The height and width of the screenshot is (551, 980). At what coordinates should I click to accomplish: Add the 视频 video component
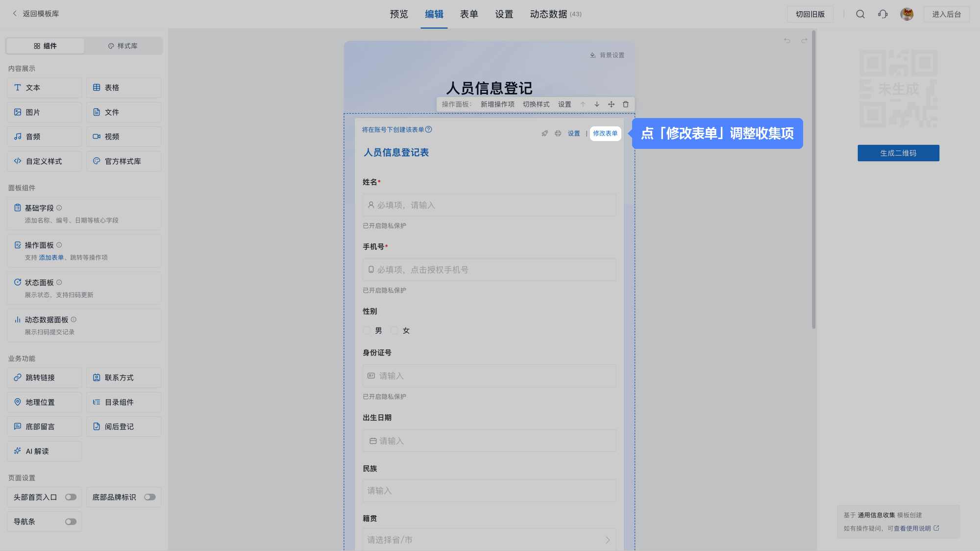coord(123,137)
